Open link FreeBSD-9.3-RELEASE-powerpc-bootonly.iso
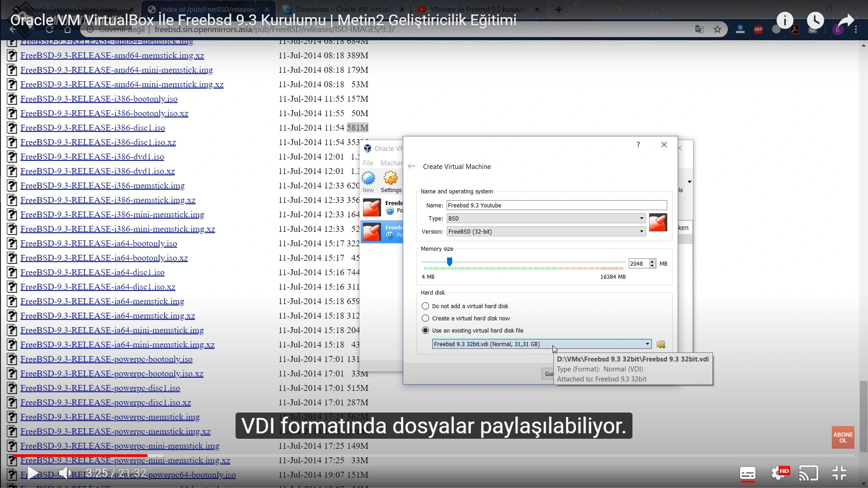This screenshot has width=868, height=488. coord(106,359)
